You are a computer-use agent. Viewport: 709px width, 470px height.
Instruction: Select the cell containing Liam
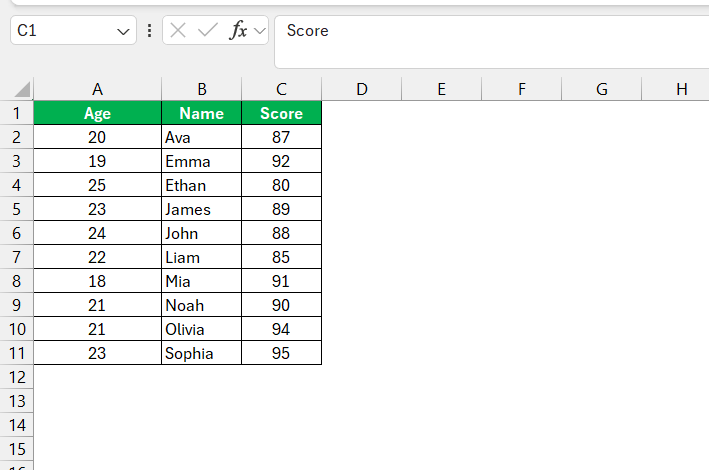click(x=202, y=257)
